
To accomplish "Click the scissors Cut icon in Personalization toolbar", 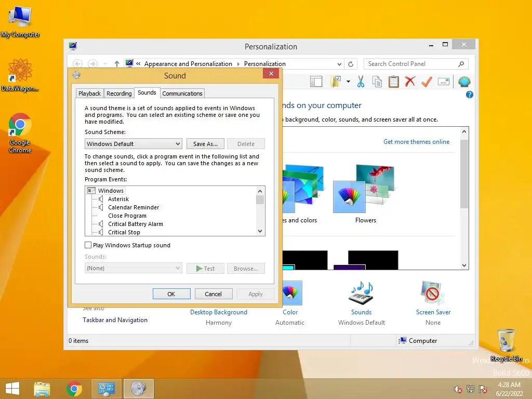I will (361, 82).
